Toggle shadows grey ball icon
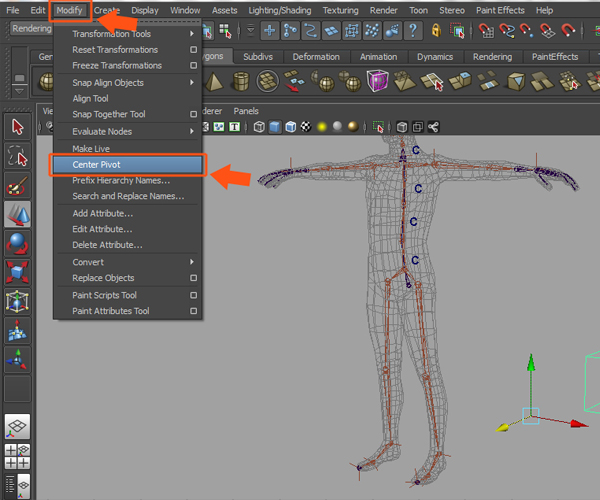The height and width of the screenshot is (500, 600). [x=338, y=126]
